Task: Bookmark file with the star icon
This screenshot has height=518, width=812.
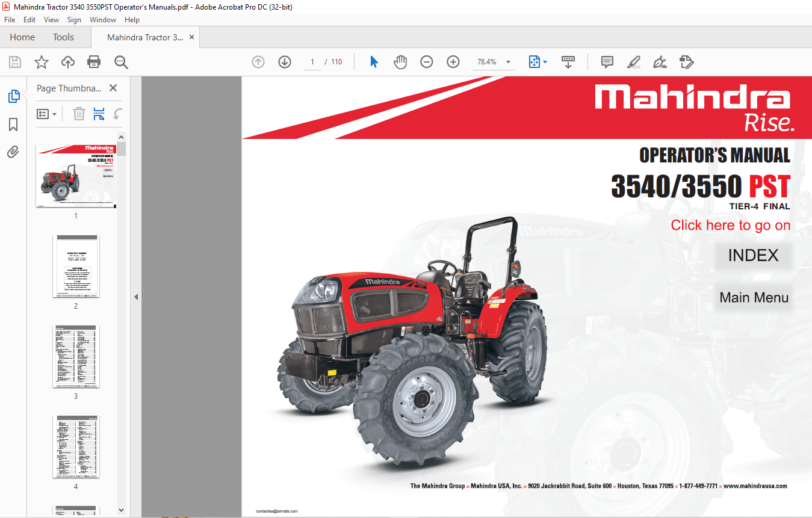Action: [x=41, y=62]
